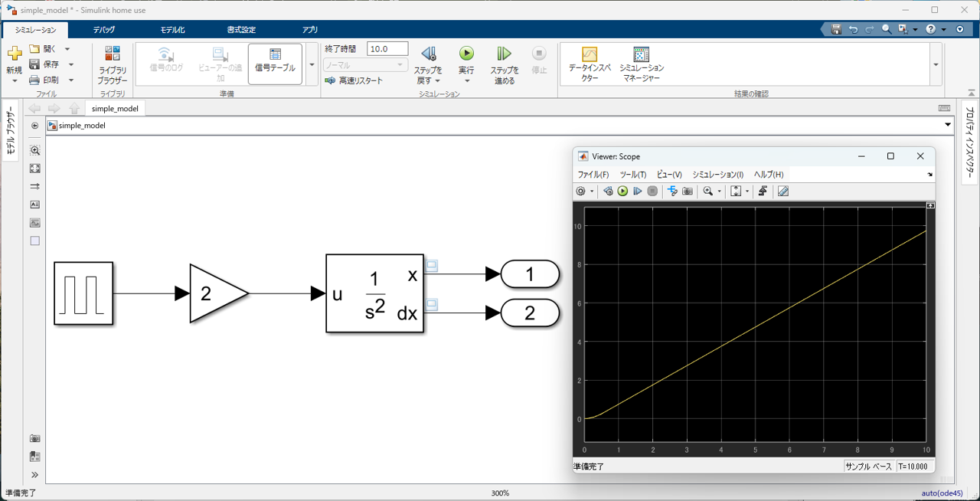Screen dimensions: 980x501
Task: Open the ツール(T) menu in Scope
Action: click(632, 175)
